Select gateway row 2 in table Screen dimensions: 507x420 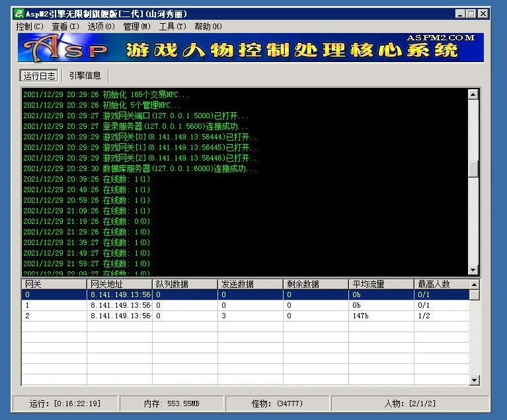point(245,316)
